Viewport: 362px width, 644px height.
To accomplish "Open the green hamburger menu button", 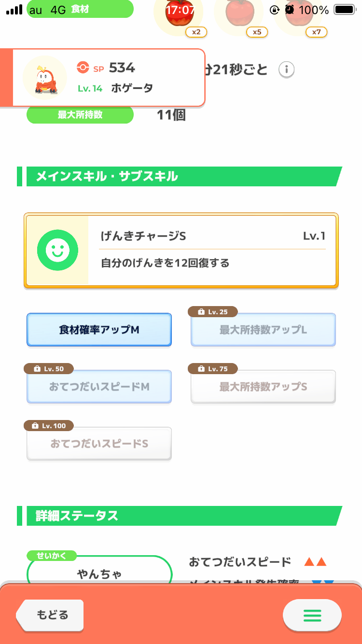I will pos(312,615).
